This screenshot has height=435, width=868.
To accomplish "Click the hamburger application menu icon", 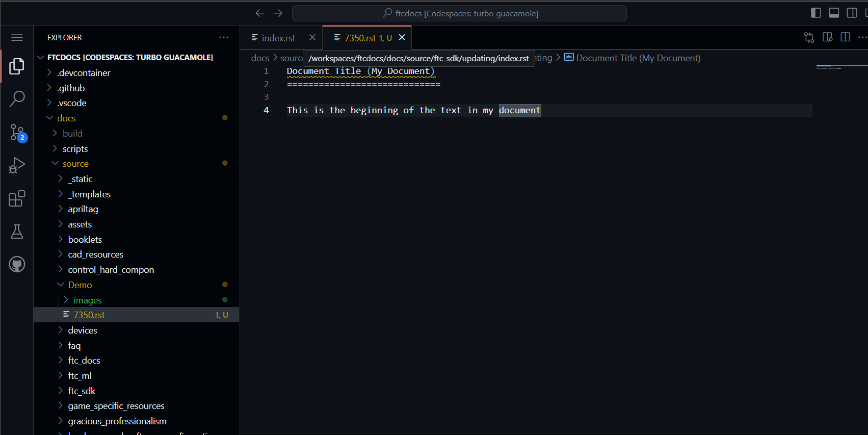I will click(17, 38).
